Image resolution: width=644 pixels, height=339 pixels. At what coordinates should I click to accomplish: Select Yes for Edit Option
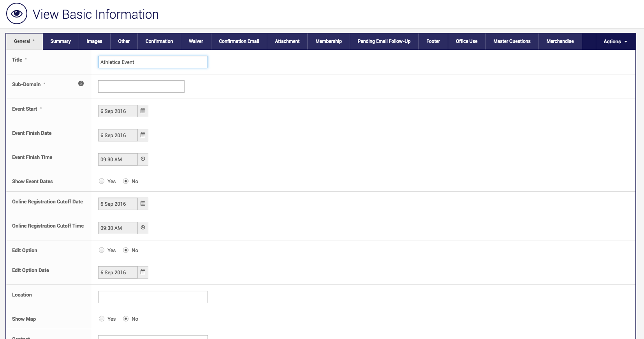click(x=102, y=250)
